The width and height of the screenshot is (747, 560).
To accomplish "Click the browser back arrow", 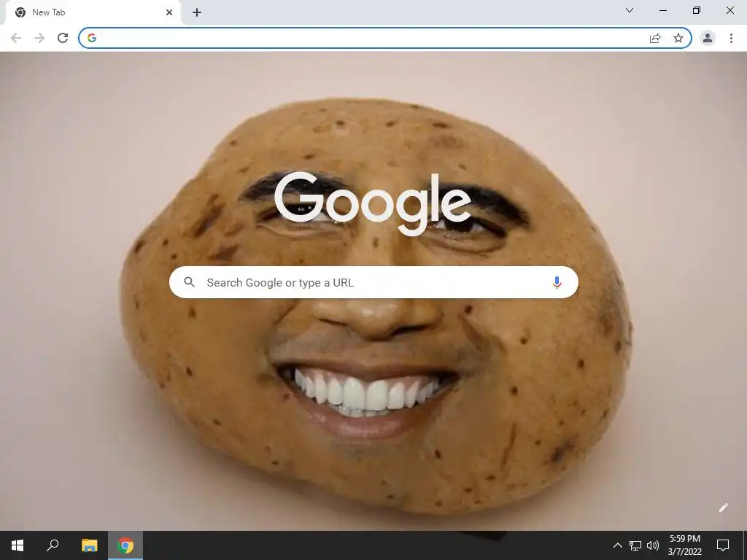I will point(16,38).
